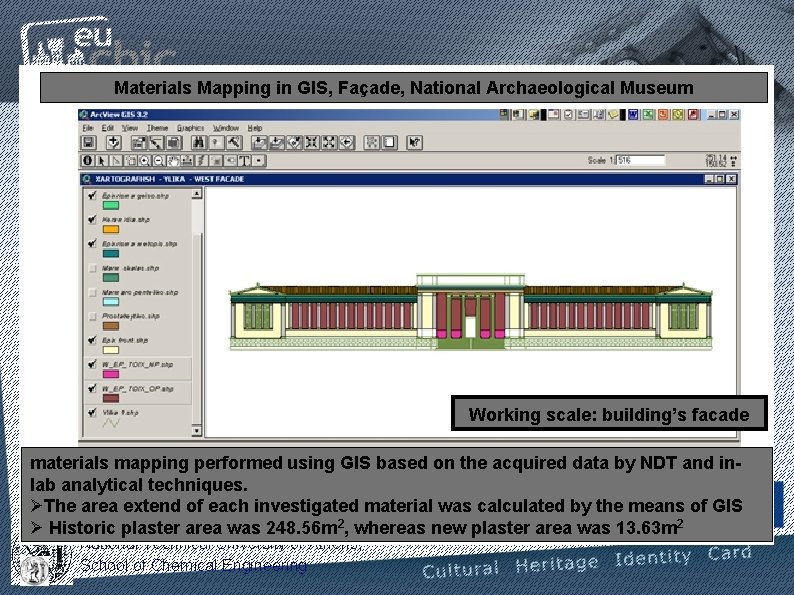Select the Hot Link lightning tool
Screen dimensions: 794x595
coord(201,161)
